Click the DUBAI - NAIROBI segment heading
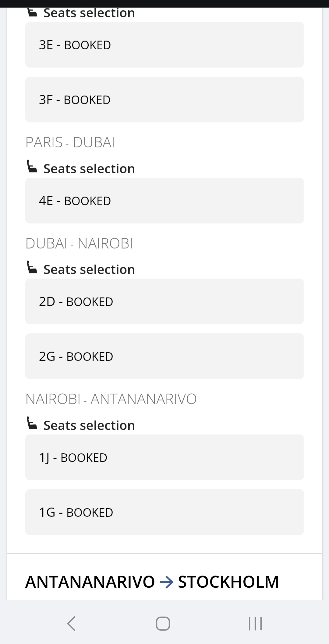 pyautogui.click(x=79, y=244)
